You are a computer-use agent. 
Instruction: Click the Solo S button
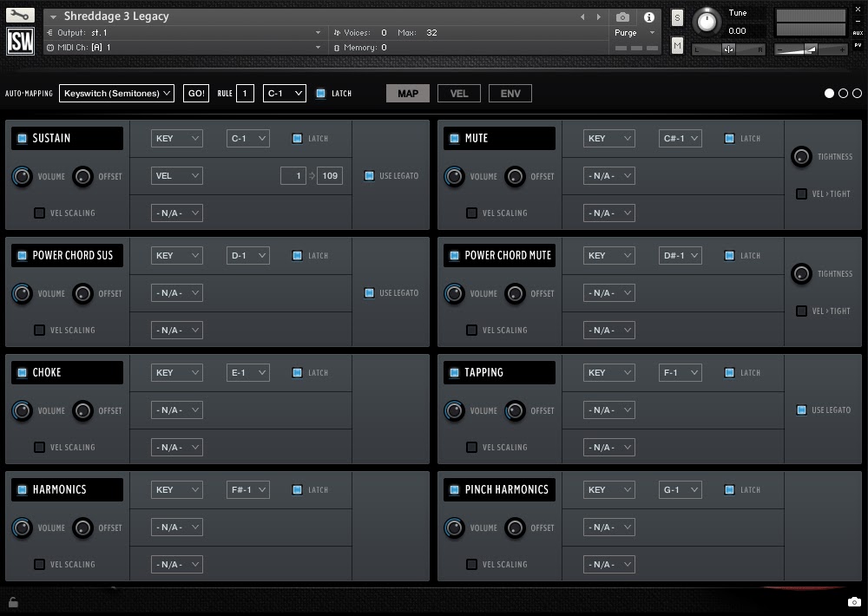point(677,17)
